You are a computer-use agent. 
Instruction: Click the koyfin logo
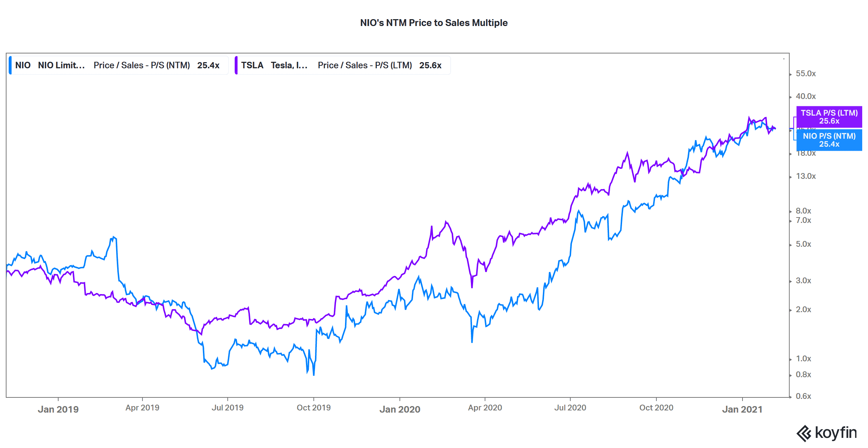point(826,433)
